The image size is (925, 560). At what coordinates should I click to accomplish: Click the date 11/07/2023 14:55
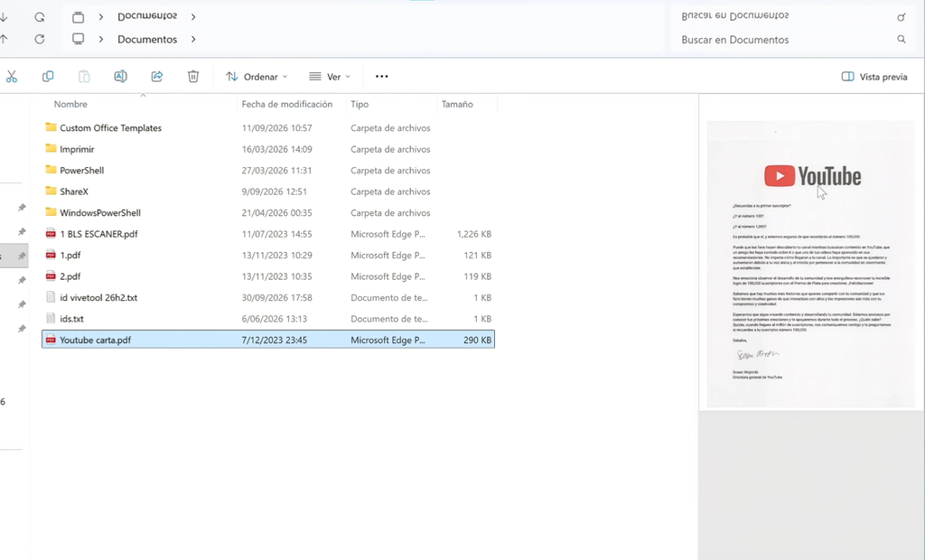pyautogui.click(x=276, y=234)
